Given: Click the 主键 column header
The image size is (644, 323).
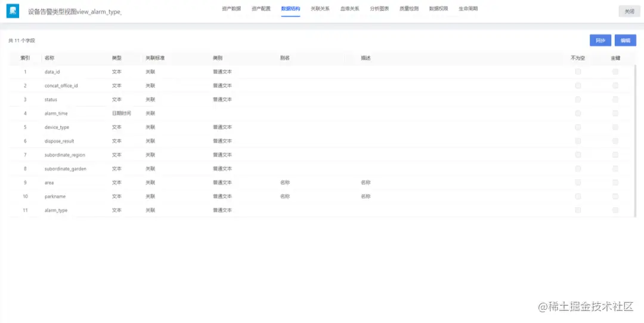Looking at the screenshot, I should [x=615, y=58].
